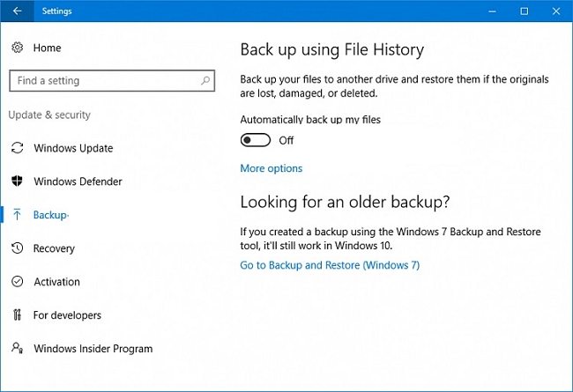Click the For developers tools icon
This screenshot has height=392, width=573.
(17, 314)
